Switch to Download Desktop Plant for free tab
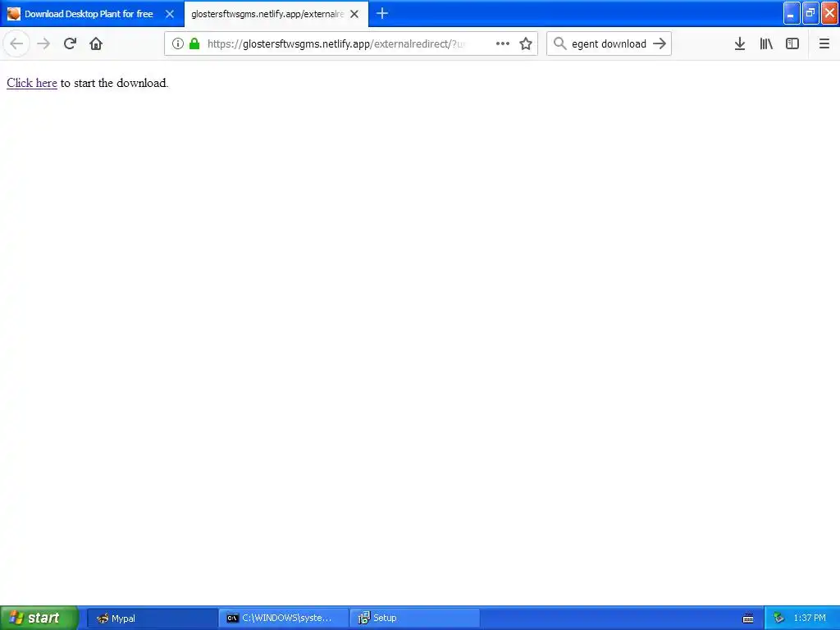Viewport: 840px width, 630px height. (x=89, y=14)
